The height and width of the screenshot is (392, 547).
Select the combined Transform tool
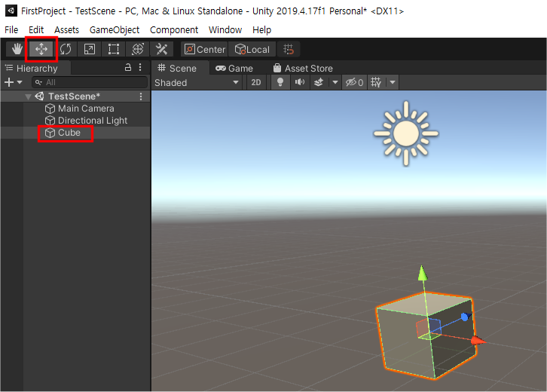point(137,49)
